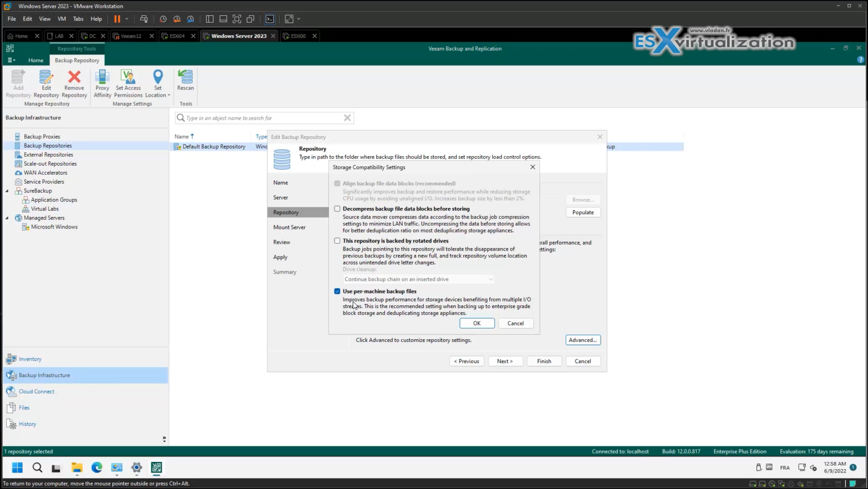Screen dimensions: 868x489
Task: Check this repository is backed by rotated drives
Action: (x=337, y=240)
